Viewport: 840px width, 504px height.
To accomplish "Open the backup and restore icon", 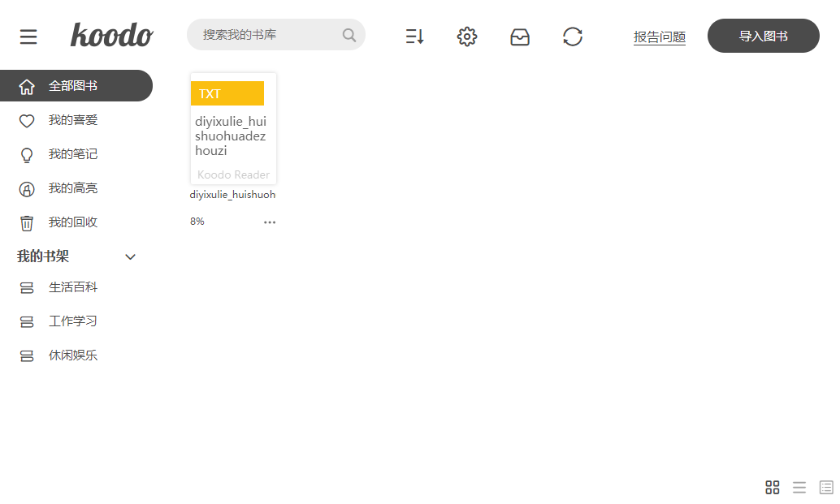I will pyautogui.click(x=520, y=36).
